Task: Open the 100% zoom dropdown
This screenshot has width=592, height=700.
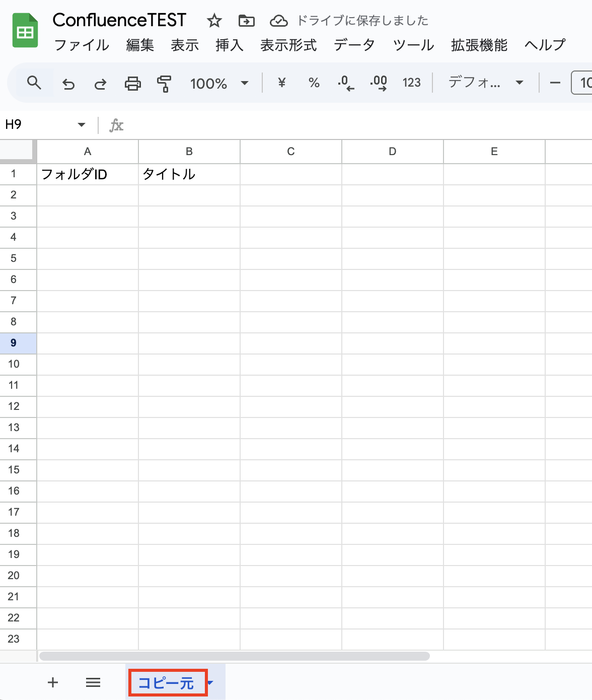Action: tap(219, 83)
